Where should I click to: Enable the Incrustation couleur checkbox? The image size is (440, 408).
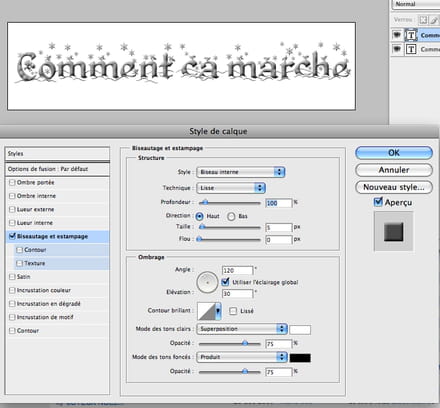[12, 290]
